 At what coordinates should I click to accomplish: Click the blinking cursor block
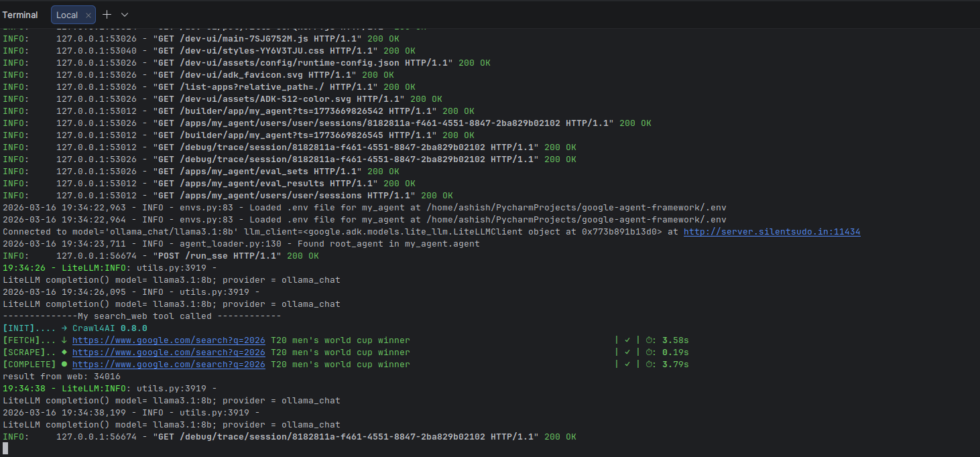tap(5, 448)
